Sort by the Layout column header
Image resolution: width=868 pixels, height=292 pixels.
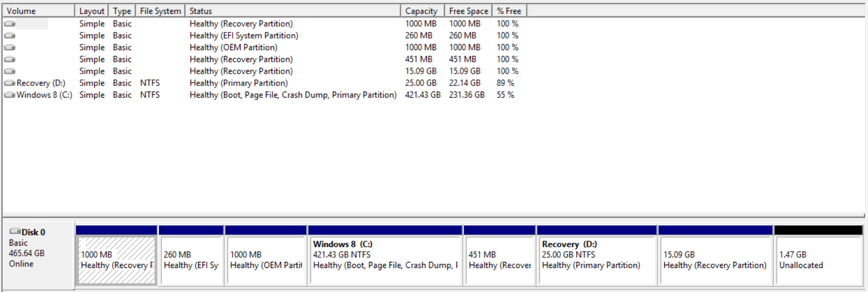coord(92,11)
